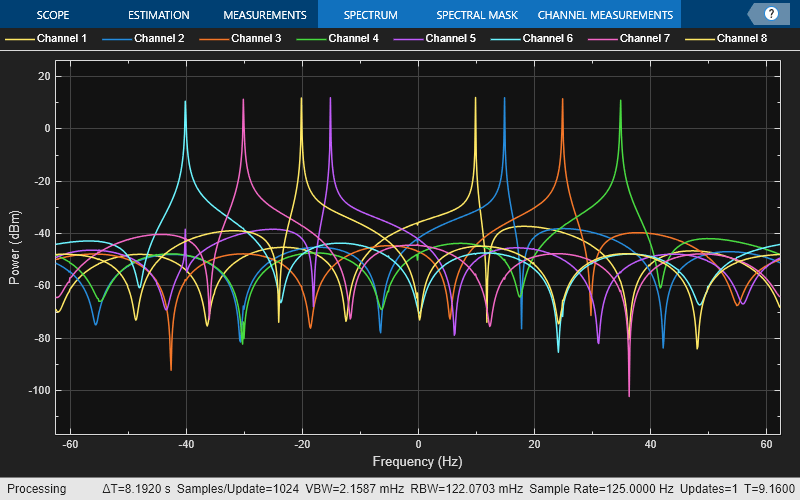The width and height of the screenshot is (800, 500).
Task: Click the Updates=1 status entry
Action: (x=708, y=489)
